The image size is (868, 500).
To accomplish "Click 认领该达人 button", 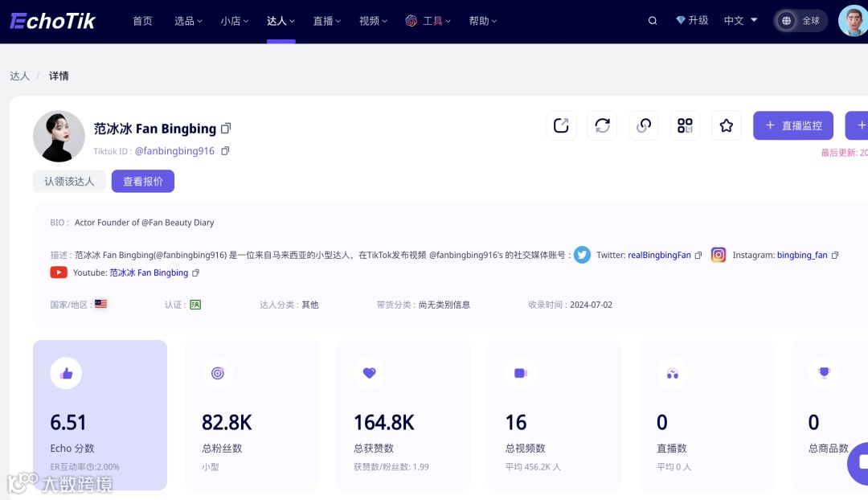I will click(x=69, y=181).
